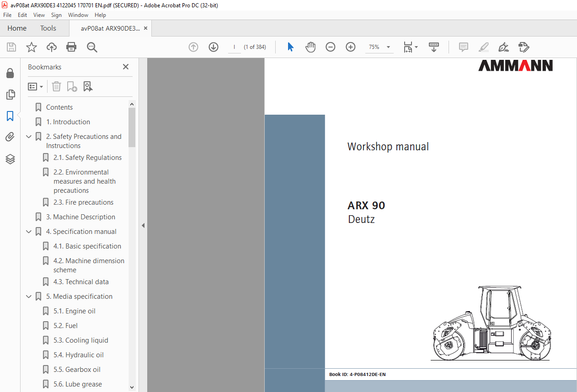Screen dimensions: 577x392
Task: Go to 2.3. Fire precautions bookmark
Action: [84, 202]
